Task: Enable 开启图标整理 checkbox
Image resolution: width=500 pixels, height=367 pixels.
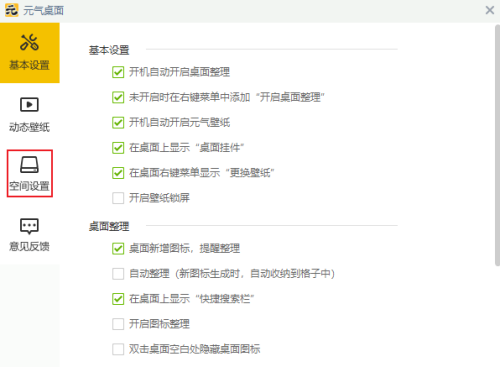Action: 118,324
